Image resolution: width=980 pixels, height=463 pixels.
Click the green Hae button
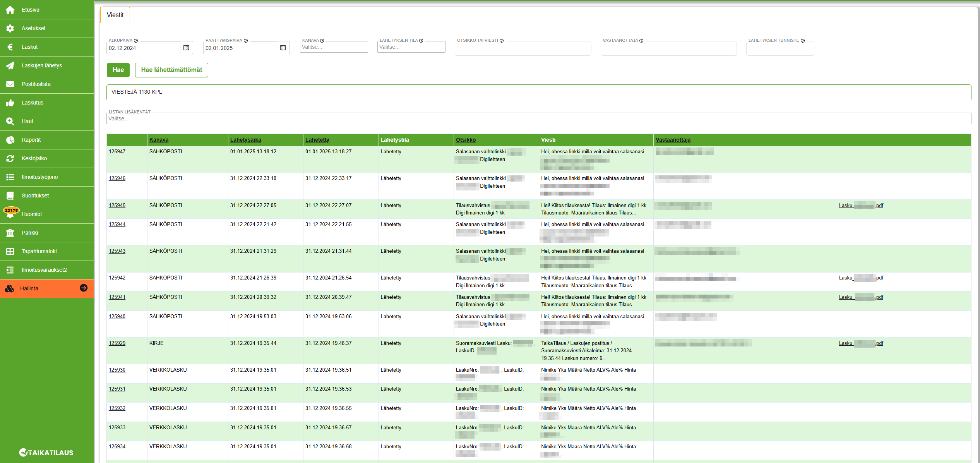[x=118, y=70]
